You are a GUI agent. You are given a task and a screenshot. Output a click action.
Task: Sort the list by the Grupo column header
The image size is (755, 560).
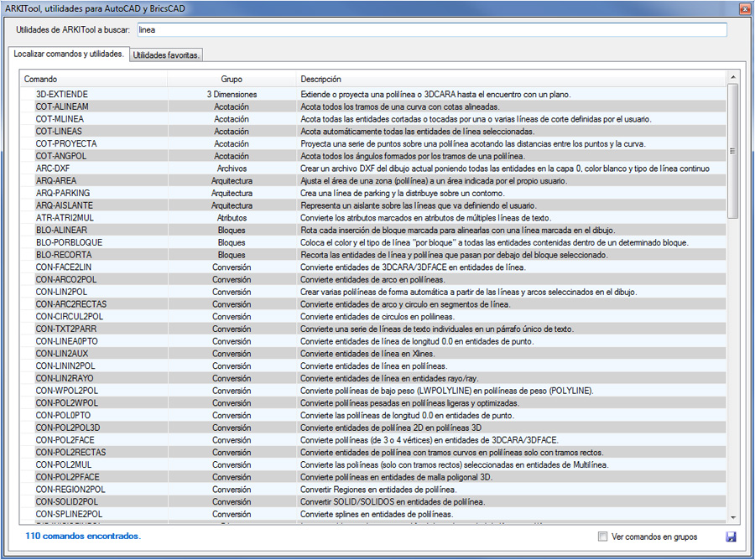[232, 79]
